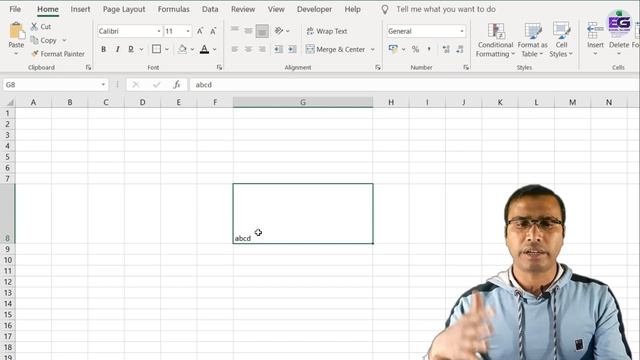640x360 pixels.
Task: Apply red font color with the A icon
Action: pyautogui.click(x=204, y=49)
